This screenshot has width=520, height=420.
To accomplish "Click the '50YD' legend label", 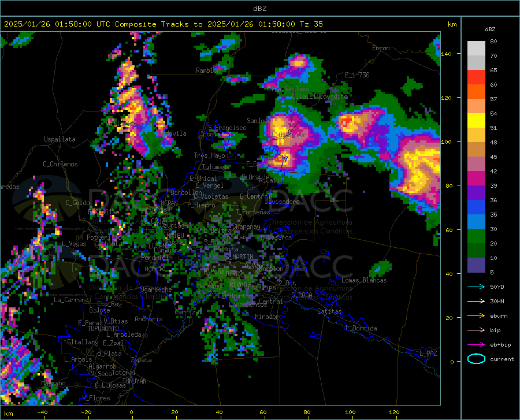I will [497, 287].
